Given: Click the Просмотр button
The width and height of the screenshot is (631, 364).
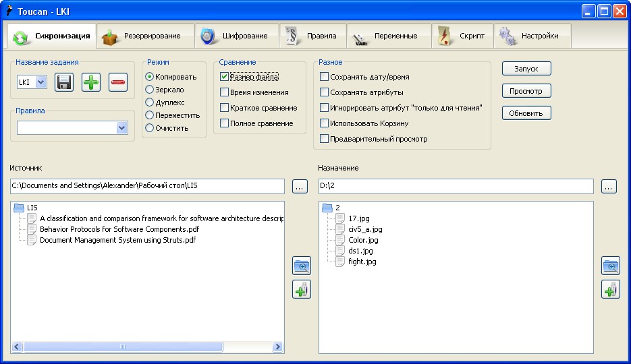Looking at the screenshot, I should point(526,91).
